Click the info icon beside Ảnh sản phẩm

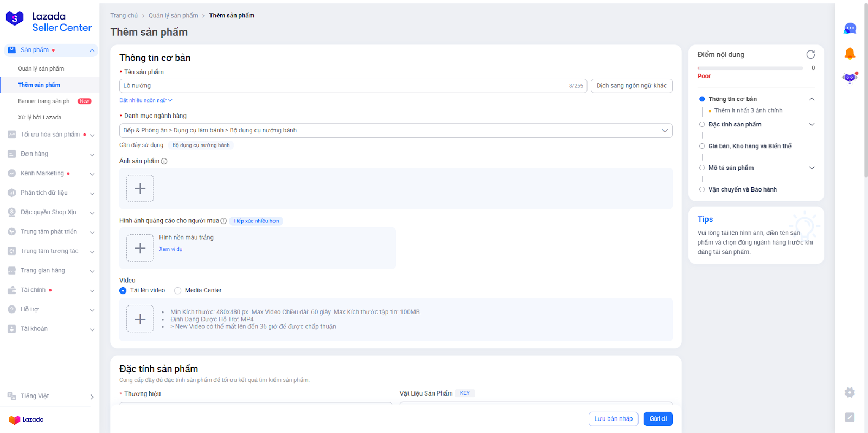[164, 161]
